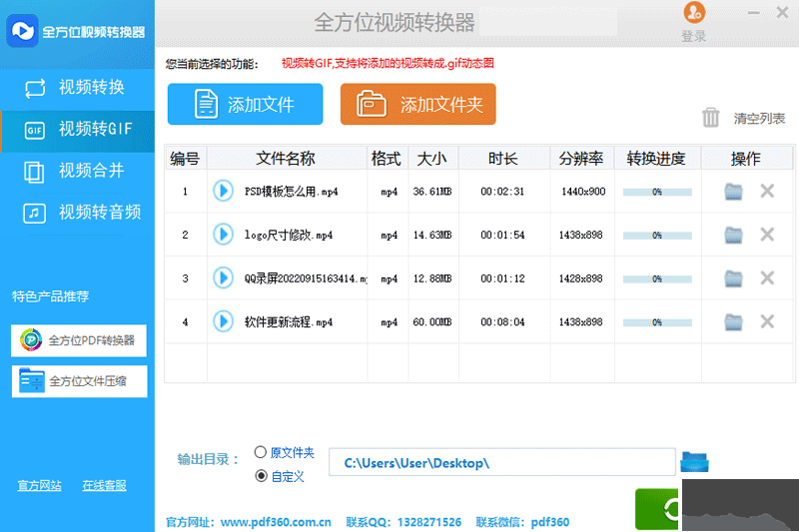The width and height of the screenshot is (799, 532).
Task: Play the PSD模板怎么用.mp4 video preview
Action: pos(223,191)
